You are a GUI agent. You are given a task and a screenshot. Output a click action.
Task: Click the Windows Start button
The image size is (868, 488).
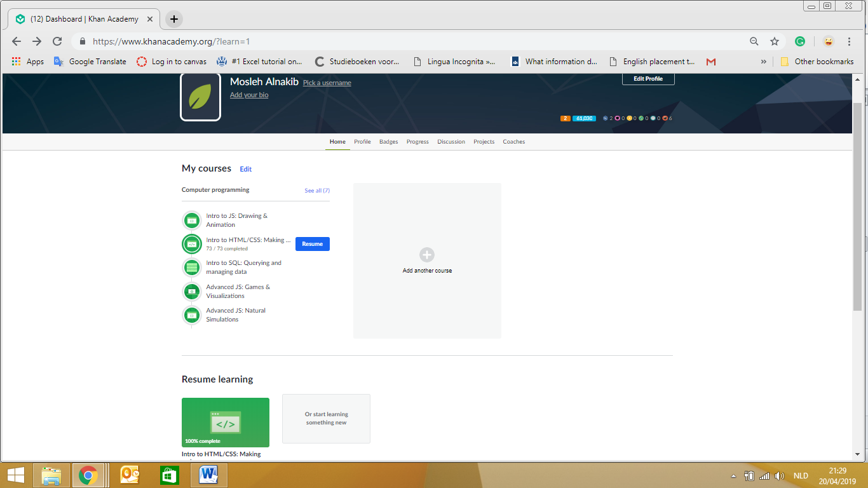click(15, 475)
